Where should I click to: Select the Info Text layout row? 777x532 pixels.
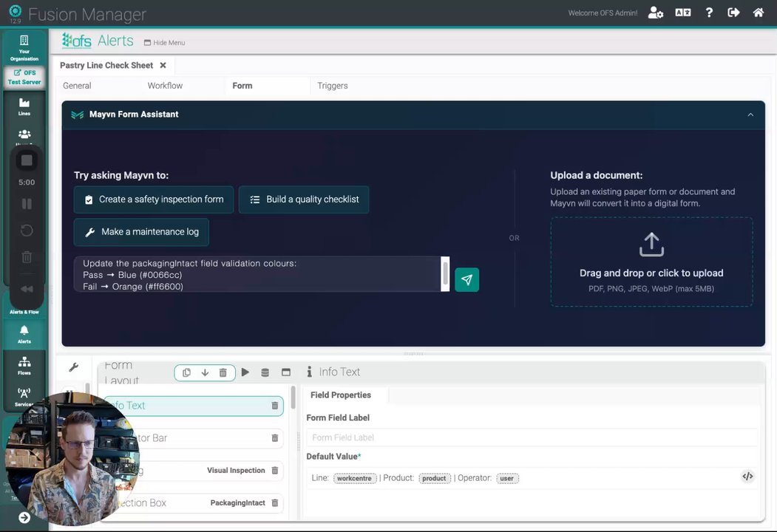point(193,406)
